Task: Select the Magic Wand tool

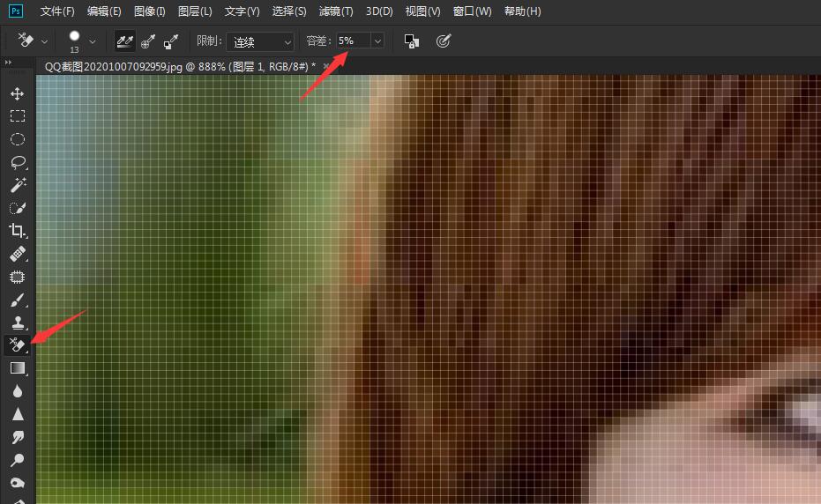Action: (18, 185)
